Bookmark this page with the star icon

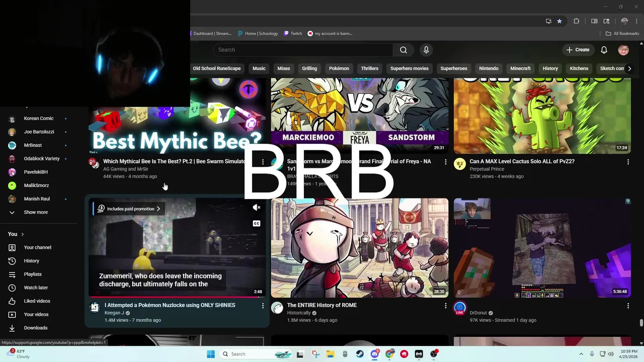pos(559,21)
